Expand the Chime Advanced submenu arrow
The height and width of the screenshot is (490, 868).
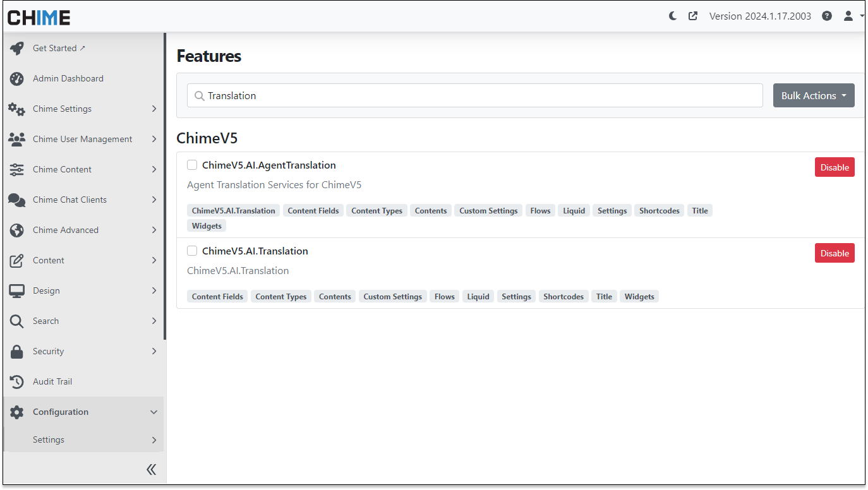pos(154,230)
